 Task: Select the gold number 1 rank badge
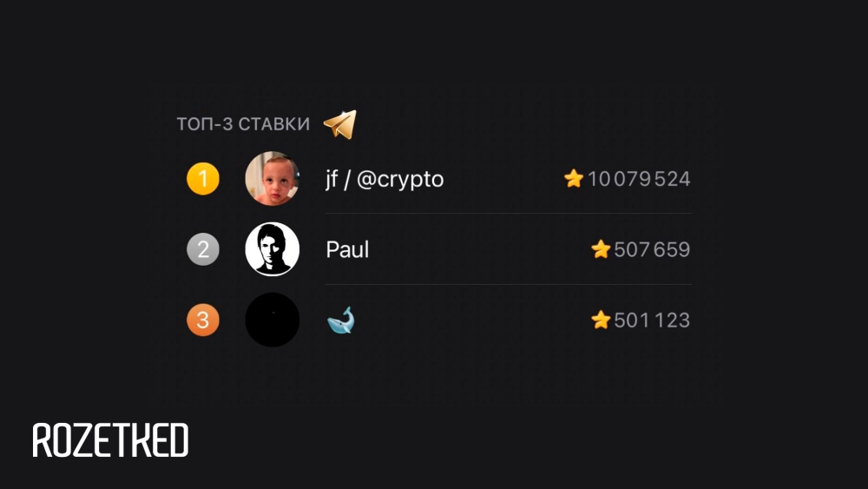(x=203, y=179)
